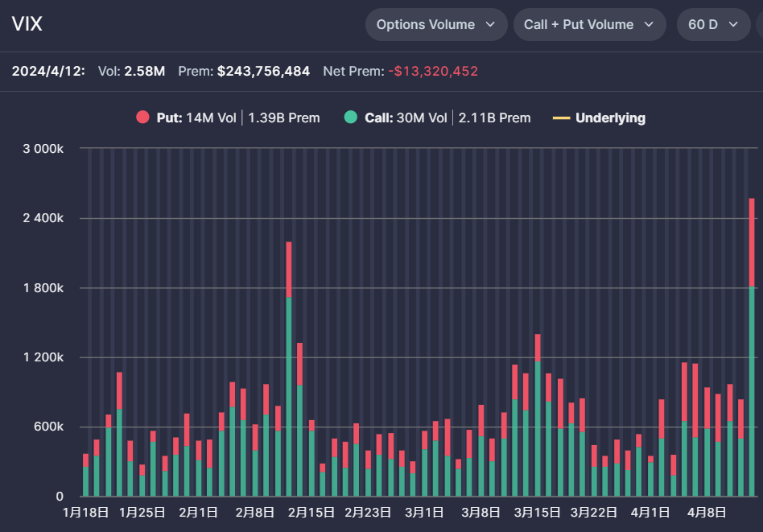Screen dimensions: 763x532
Task: Open the 60 D time range dropdown
Action: 712,25
